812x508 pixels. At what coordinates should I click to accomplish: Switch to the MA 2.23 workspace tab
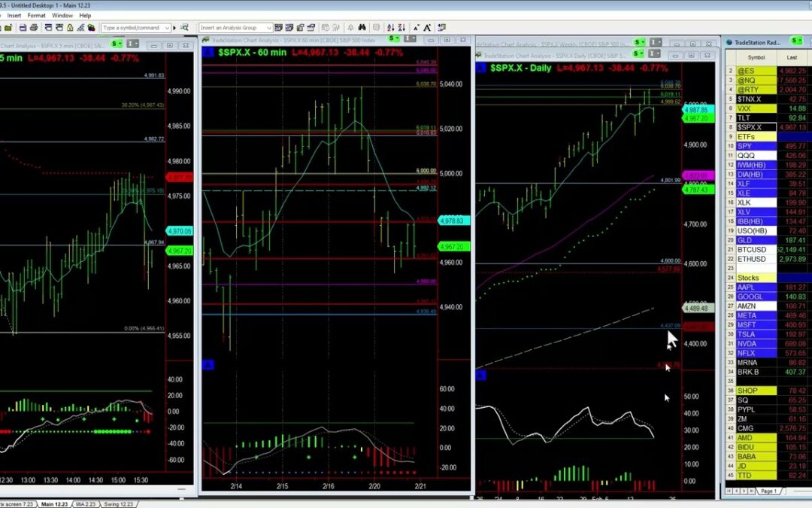85,503
